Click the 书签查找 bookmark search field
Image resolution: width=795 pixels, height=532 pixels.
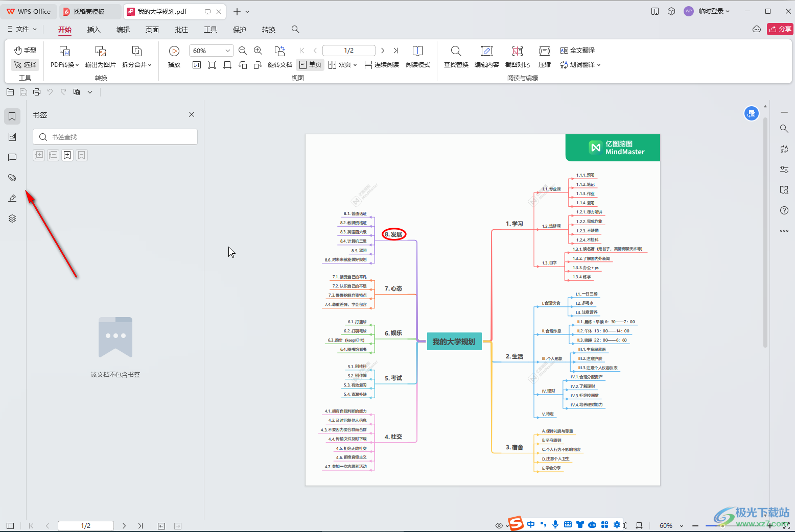point(115,137)
